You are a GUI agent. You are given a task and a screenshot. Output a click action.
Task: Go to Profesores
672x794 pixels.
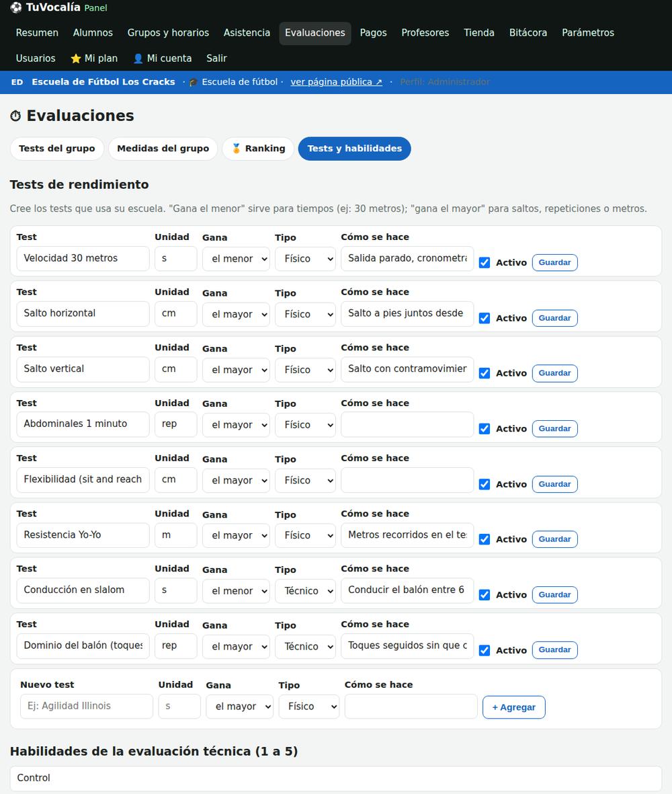425,33
